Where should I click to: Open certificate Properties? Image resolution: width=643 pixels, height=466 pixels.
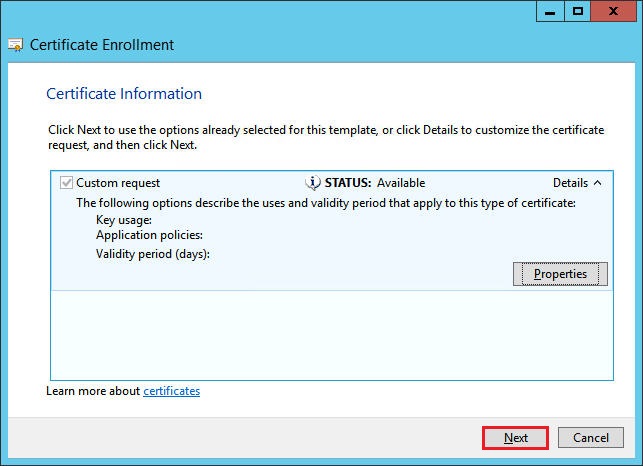tap(559, 274)
